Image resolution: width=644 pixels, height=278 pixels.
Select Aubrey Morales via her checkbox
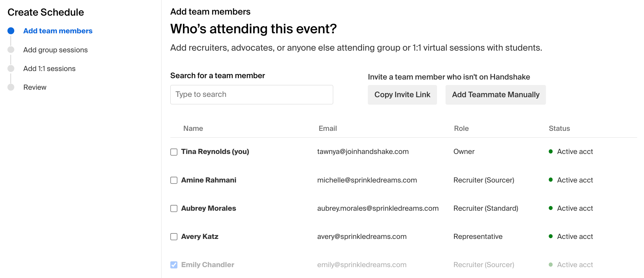click(174, 208)
